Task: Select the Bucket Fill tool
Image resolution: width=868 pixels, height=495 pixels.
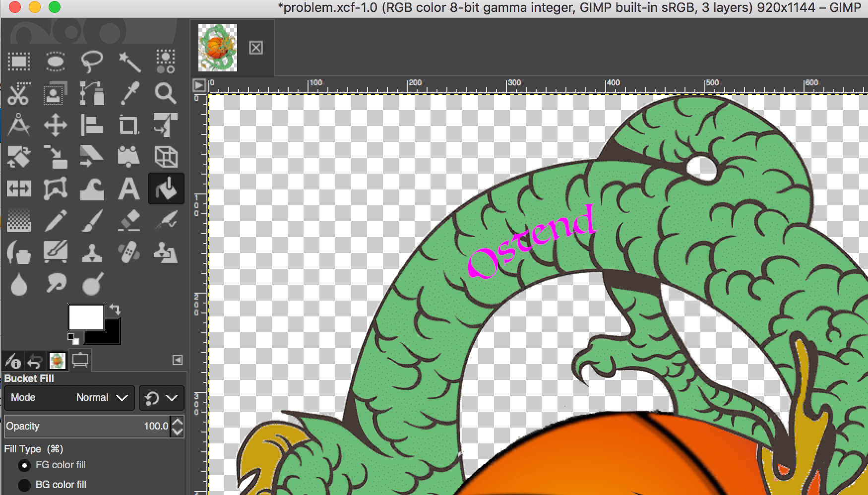Action: point(166,188)
